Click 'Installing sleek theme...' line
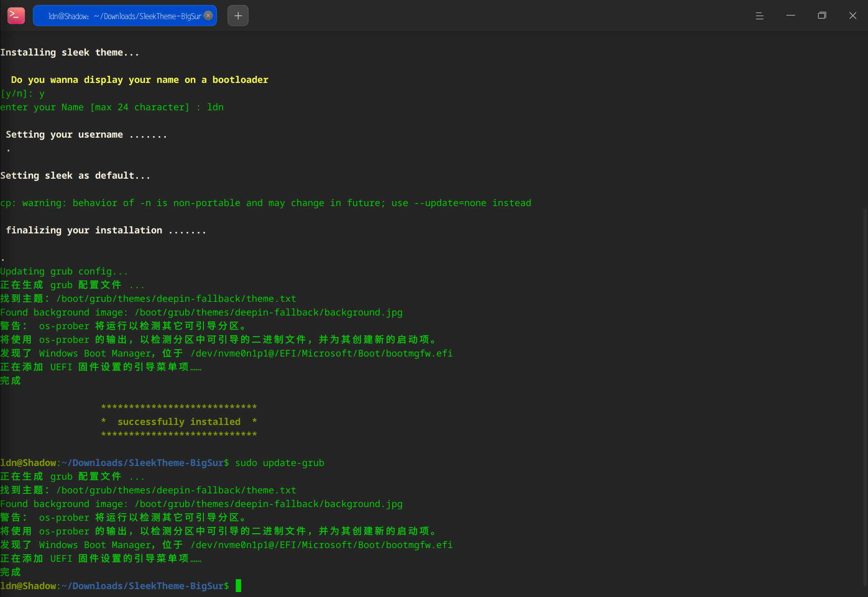 tap(70, 53)
